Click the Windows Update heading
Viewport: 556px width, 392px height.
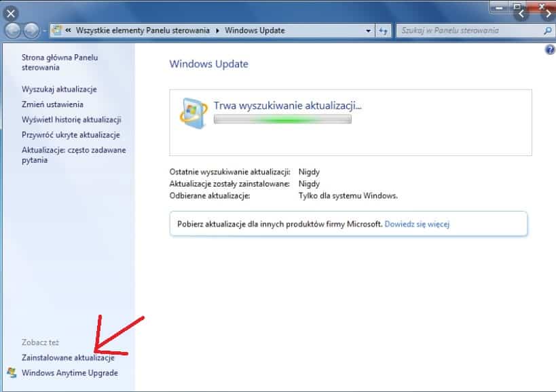[x=209, y=64]
